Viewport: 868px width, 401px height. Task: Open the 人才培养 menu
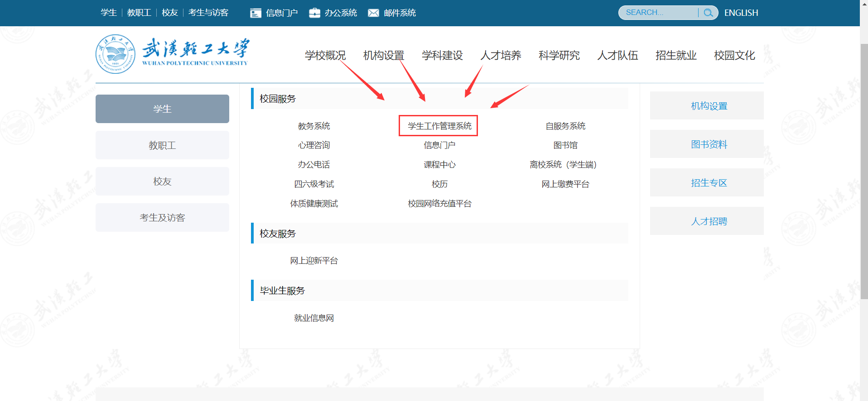click(501, 55)
